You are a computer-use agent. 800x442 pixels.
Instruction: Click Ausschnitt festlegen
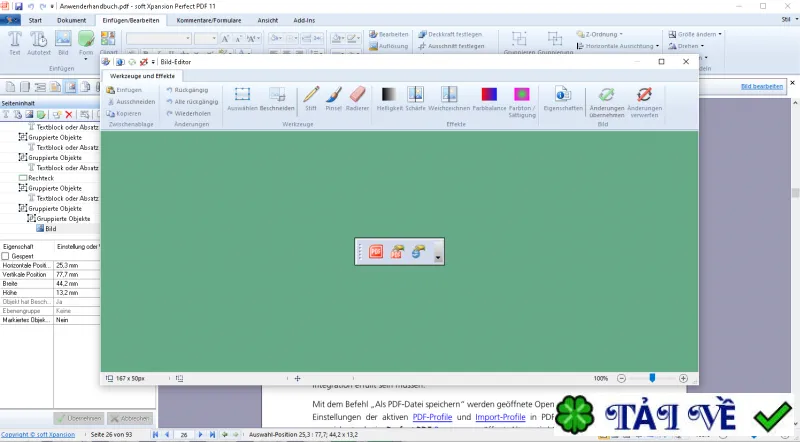(x=451, y=46)
